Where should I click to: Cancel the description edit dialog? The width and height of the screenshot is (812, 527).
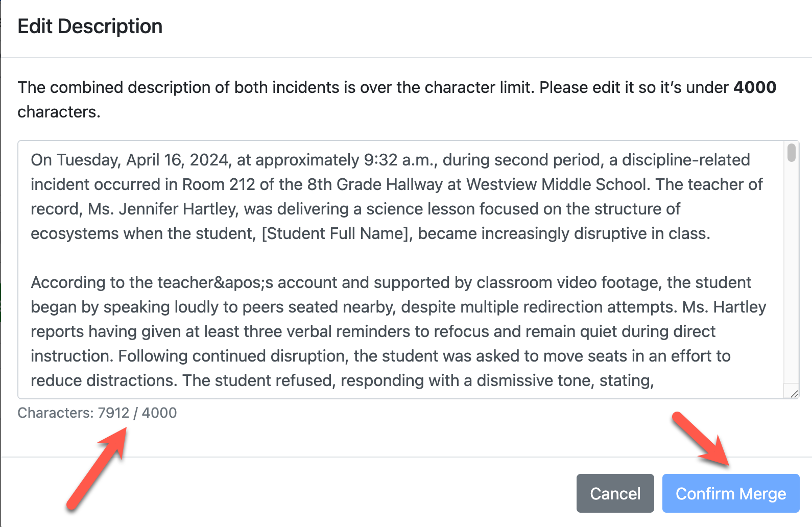[x=615, y=493]
